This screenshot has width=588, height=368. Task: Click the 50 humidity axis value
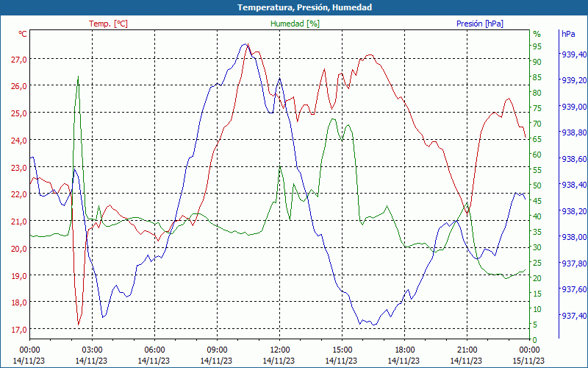coord(537,185)
